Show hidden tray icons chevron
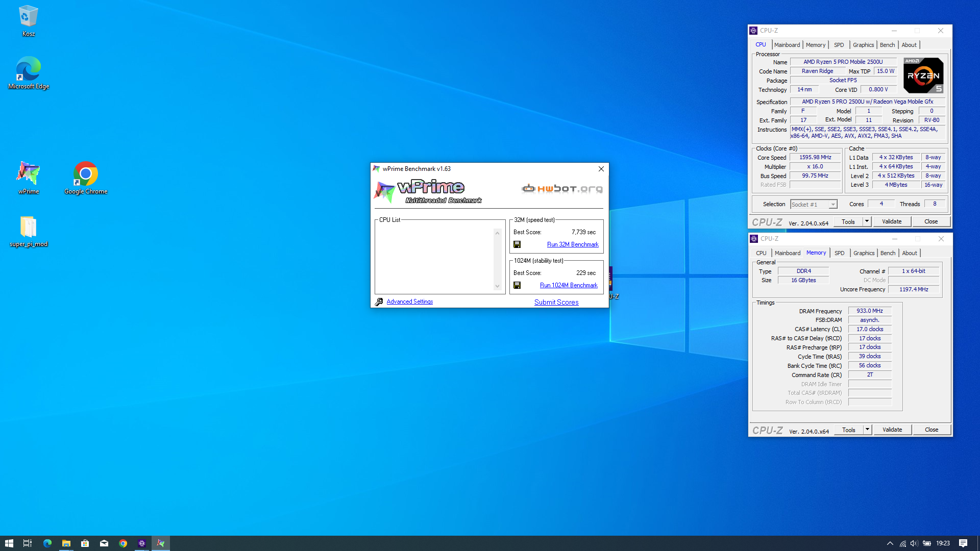This screenshot has width=980, height=551. click(x=890, y=543)
